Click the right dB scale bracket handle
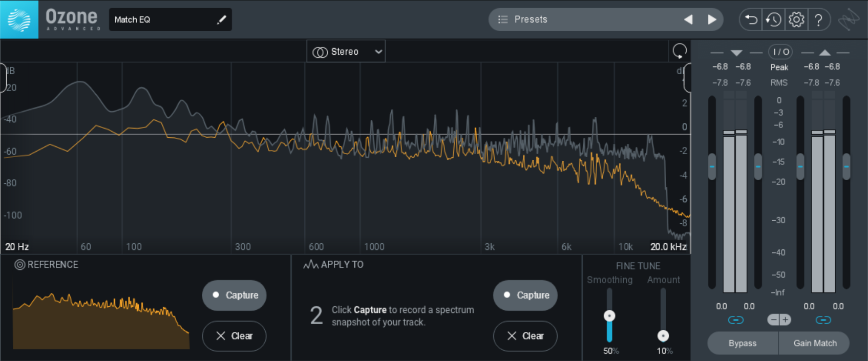 pyautogui.click(x=687, y=78)
